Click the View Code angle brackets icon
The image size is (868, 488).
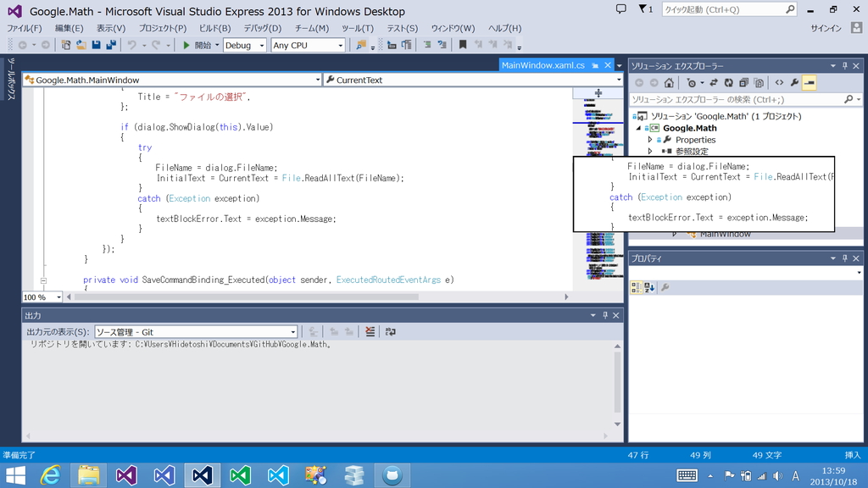(779, 83)
